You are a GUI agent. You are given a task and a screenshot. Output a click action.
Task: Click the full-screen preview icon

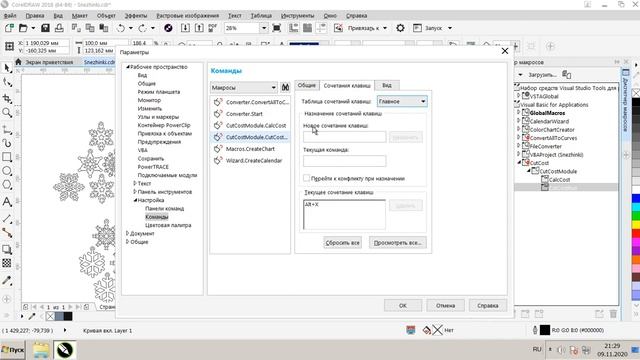point(276,28)
